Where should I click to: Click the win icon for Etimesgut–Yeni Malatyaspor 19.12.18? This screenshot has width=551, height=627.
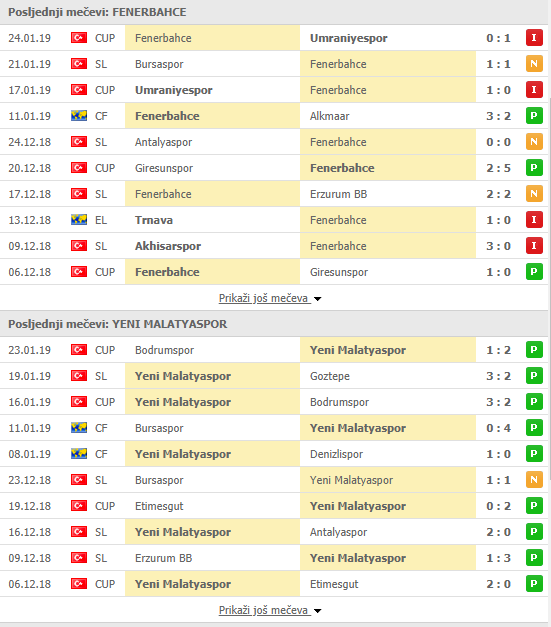pos(534,506)
